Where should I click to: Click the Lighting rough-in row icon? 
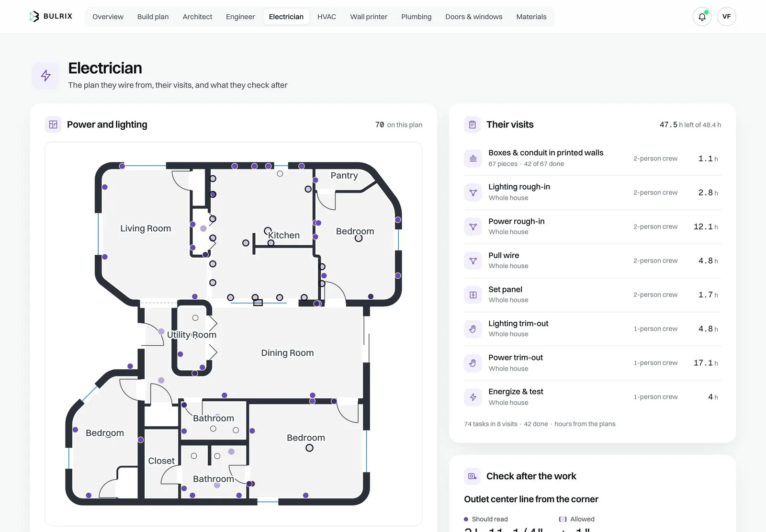point(473,192)
